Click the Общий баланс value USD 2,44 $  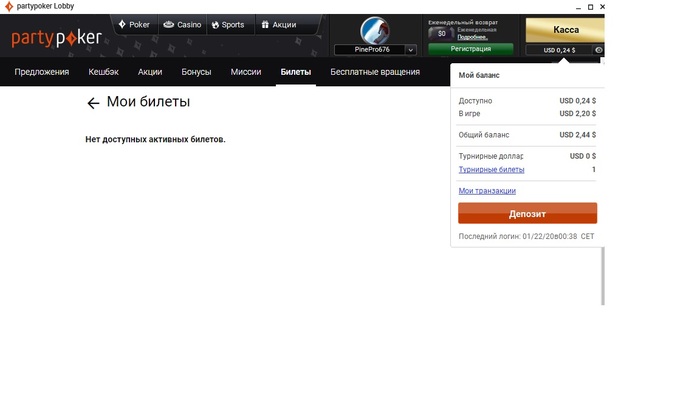(x=578, y=135)
